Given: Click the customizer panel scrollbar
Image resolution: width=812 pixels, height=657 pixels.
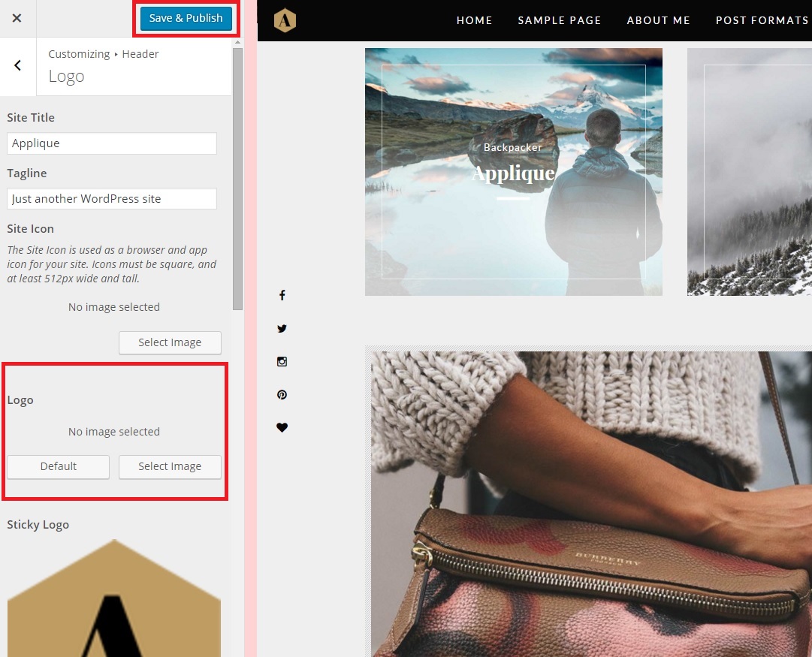Looking at the screenshot, I should click(237, 179).
